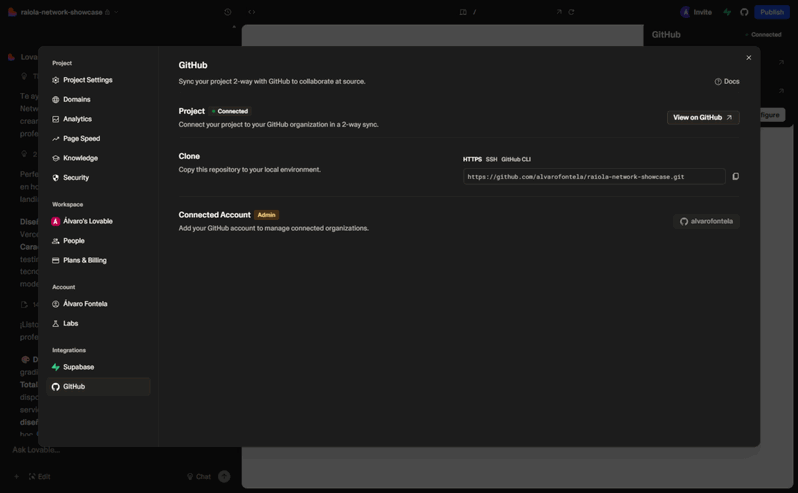Click the Publish button in top bar
This screenshot has width=798, height=493.
coord(772,12)
